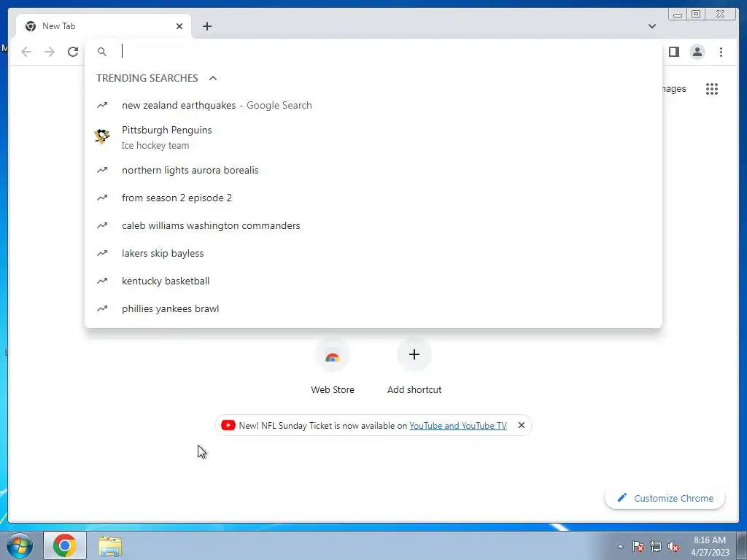Screen dimensions: 747x560
Task: Show hidden system tray icons
Action: [620, 547]
